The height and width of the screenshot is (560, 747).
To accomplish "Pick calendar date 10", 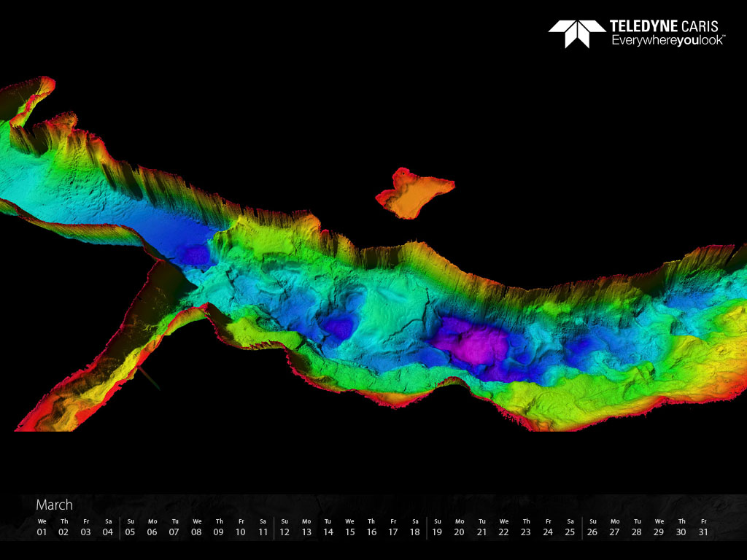I will tap(241, 532).
